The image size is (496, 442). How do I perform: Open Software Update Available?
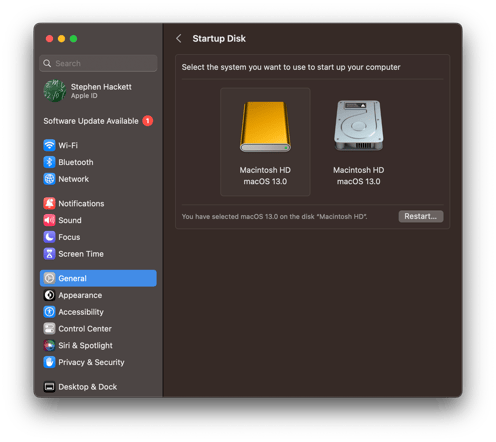[98, 121]
